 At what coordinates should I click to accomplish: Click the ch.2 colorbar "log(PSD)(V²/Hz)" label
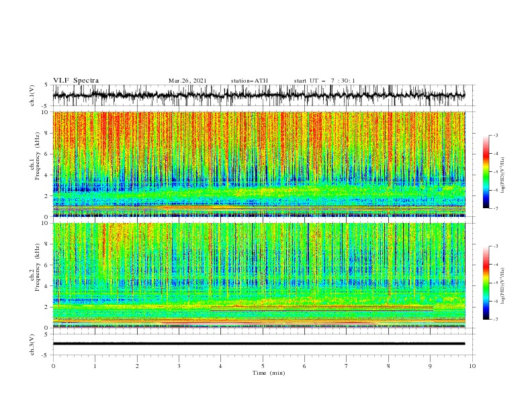503,286
